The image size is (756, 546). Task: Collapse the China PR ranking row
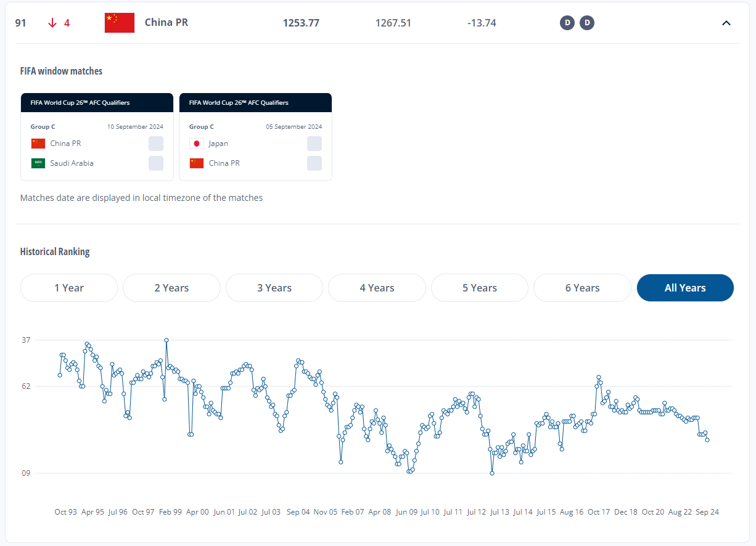pyautogui.click(x=726, y=23)
